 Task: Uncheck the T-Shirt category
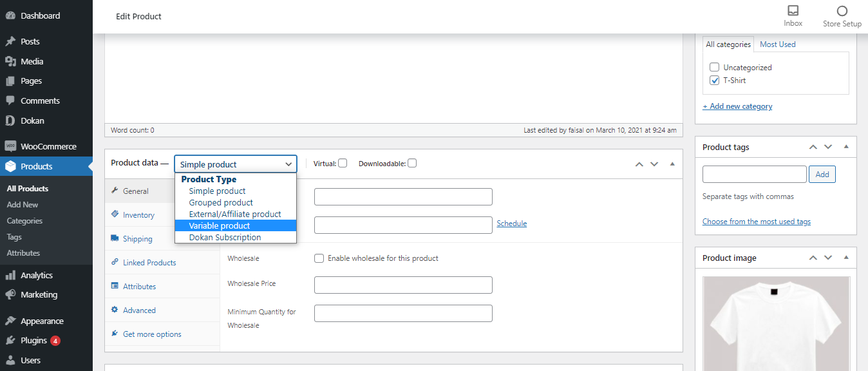[x=714, y=80]
